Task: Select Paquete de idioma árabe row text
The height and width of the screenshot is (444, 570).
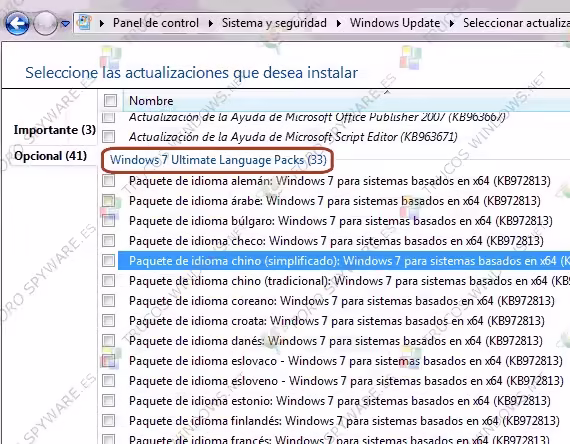Action: [x=335, y=201]
